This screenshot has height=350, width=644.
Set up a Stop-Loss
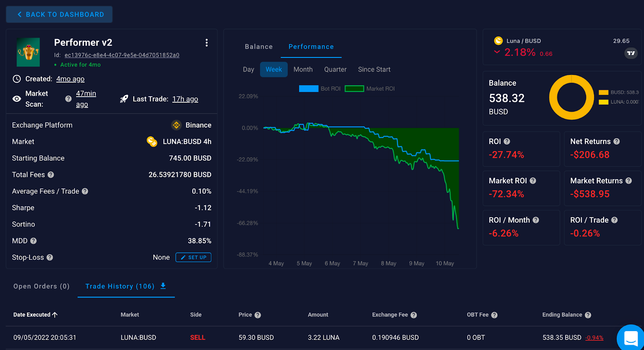pyautogui.click(x=193, y=257)
